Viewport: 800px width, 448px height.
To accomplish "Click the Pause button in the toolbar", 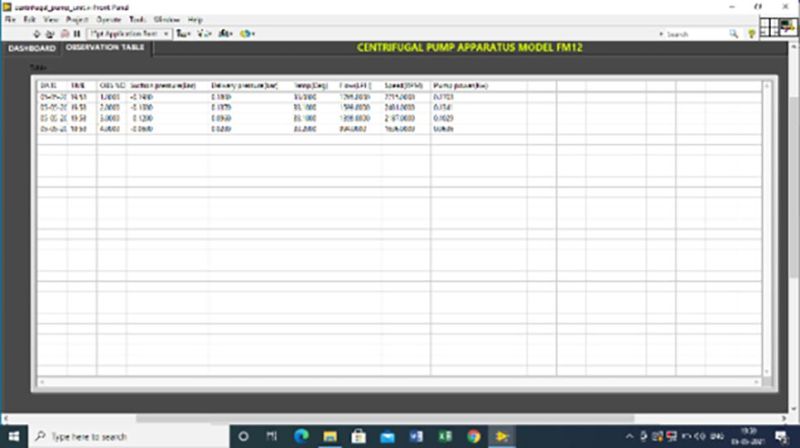I will (76, 33).
